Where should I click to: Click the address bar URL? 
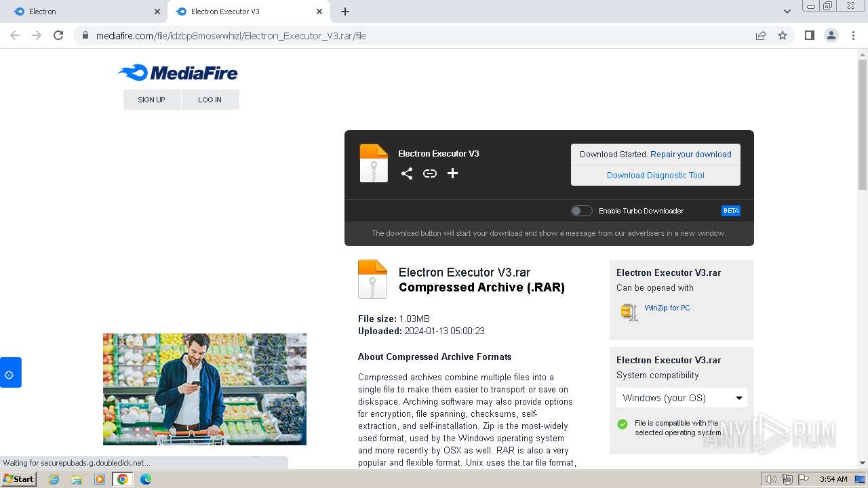(x=231, y=36)
